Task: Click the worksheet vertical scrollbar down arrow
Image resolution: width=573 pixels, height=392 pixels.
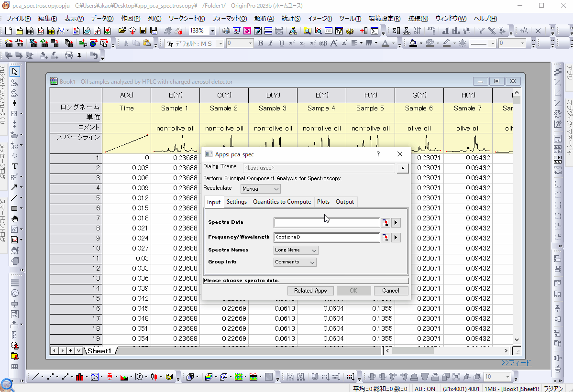Action: tap(517, 340)
